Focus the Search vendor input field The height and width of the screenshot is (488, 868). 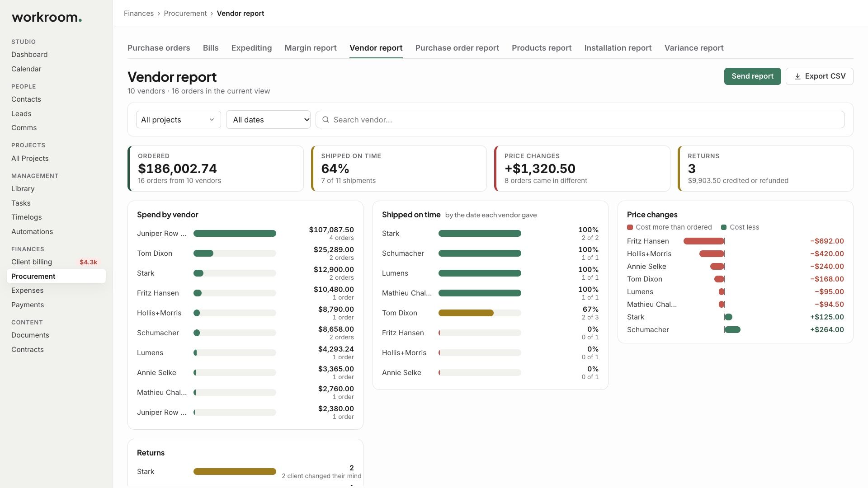(x=580, y=120)
